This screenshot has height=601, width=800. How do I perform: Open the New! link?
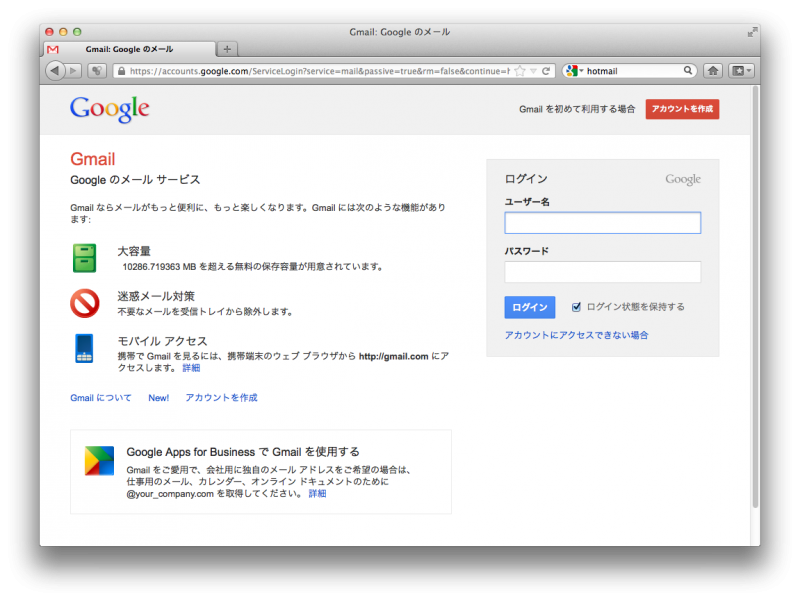[x=159, y=398]
